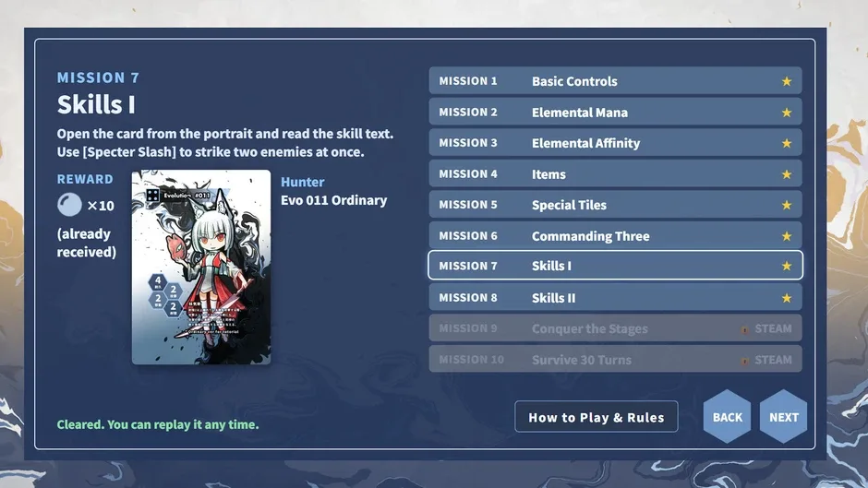Click the lock icon on Mission 10
This screenshot has width=868, height=488.
pos(744,360)
